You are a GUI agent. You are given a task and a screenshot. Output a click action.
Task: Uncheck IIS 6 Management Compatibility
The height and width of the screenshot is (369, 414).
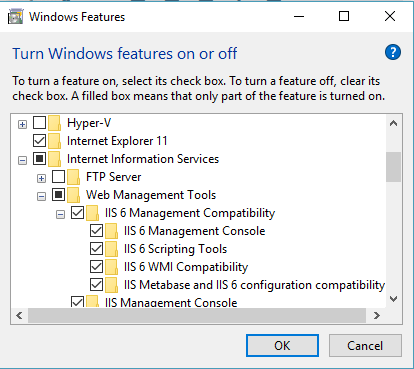point(77,213)
